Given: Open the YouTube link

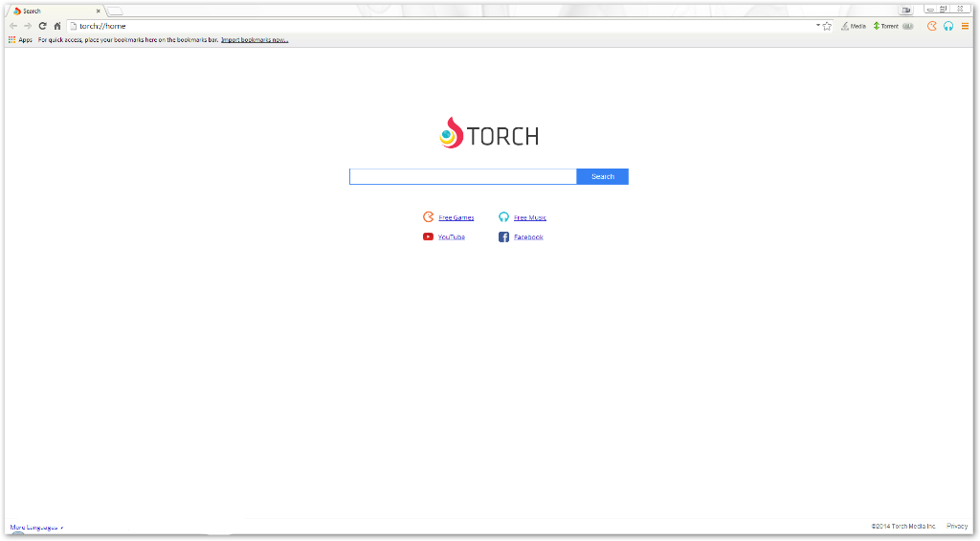Looking at the screenshot, I should pyautogui.click(x=452, y=237).
